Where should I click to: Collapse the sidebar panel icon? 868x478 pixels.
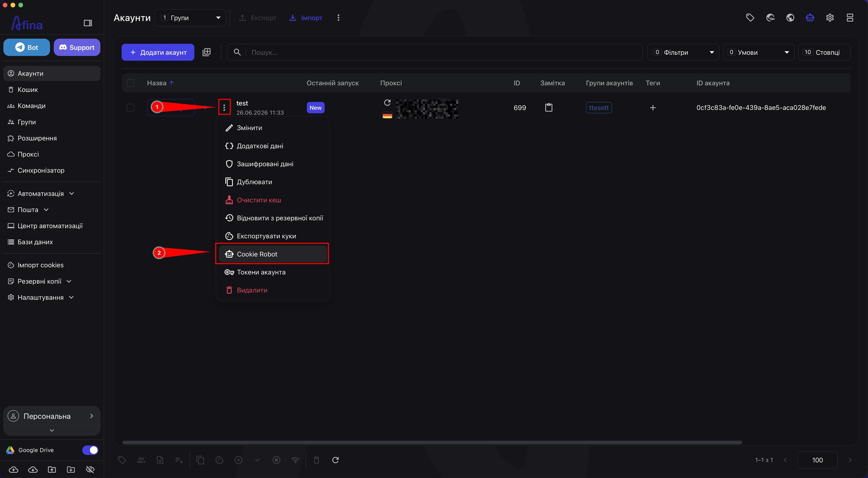coord(88,23)
